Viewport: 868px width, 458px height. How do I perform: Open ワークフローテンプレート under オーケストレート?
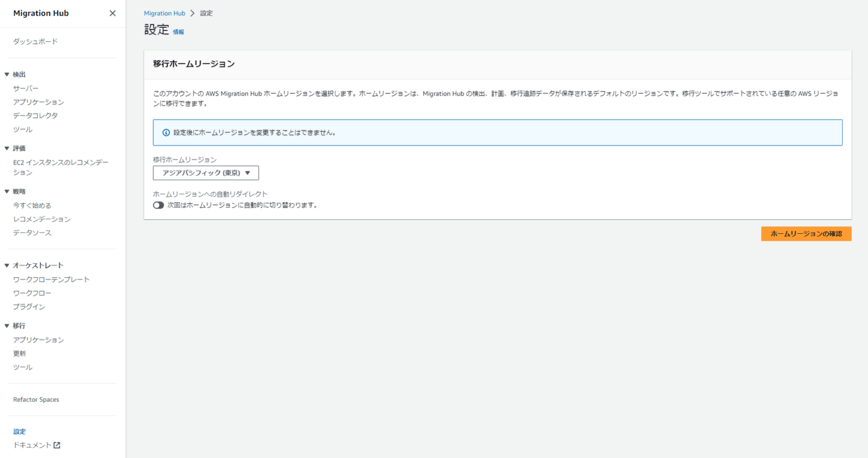(51, 279)
